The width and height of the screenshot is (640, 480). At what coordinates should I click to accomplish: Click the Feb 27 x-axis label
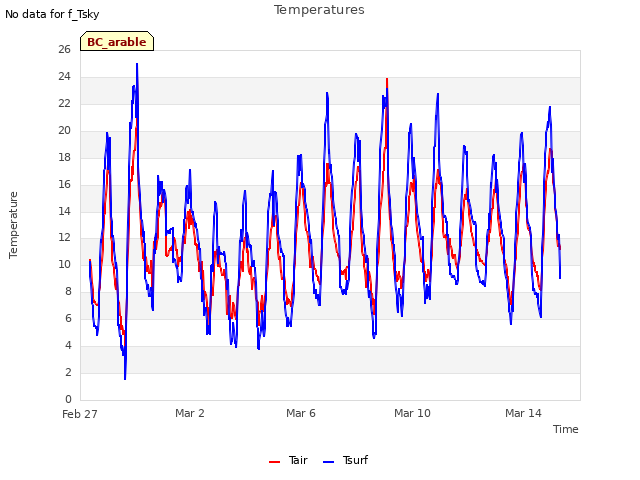80,414
